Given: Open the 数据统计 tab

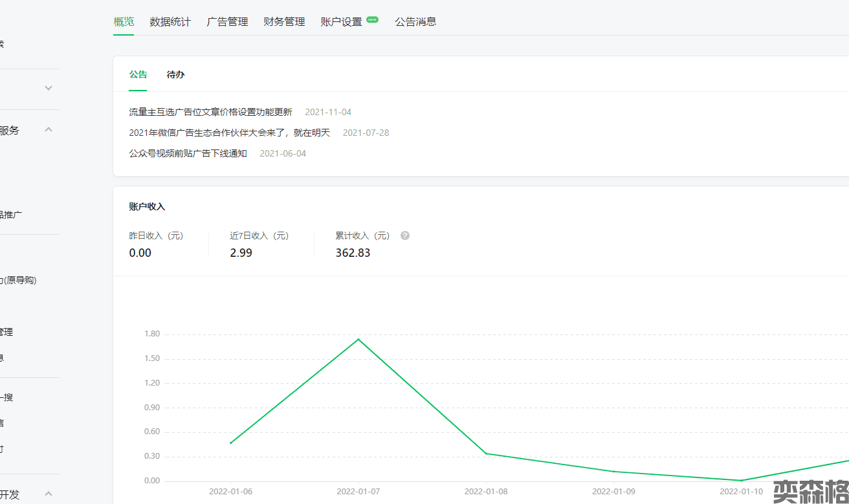Looking at the screenshot, I should coord(170,21).
